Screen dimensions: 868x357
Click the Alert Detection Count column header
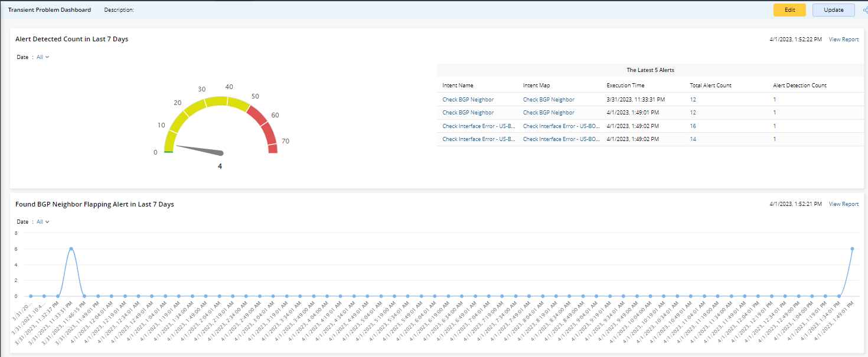pyautogui.click(x=800, y=86)
